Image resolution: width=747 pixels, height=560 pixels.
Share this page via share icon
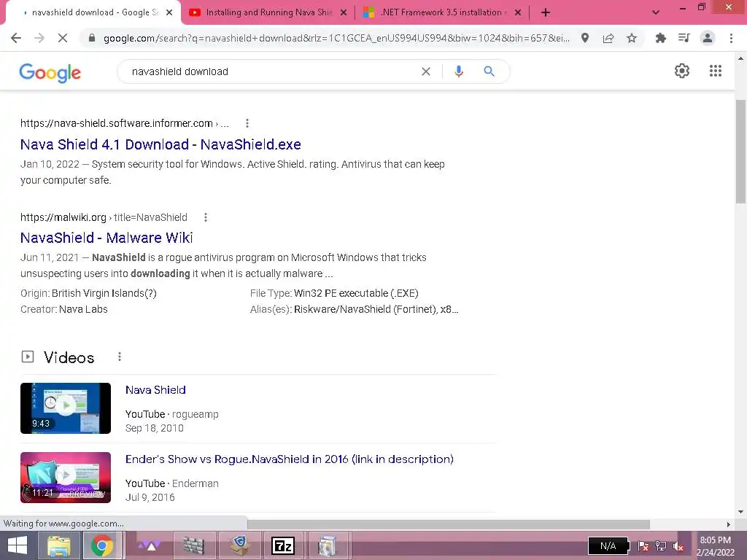coord(608,38)
